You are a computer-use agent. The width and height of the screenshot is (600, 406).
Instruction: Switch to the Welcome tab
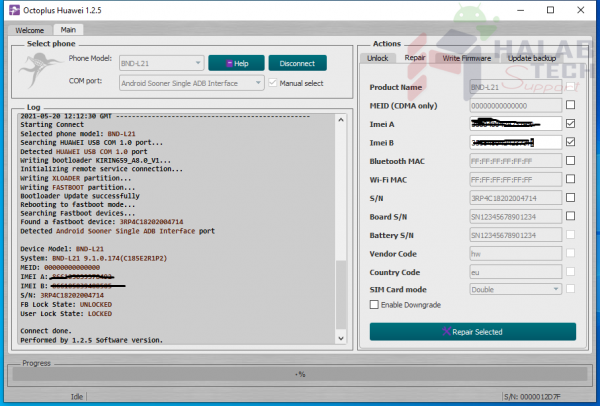tap(29, 30)
